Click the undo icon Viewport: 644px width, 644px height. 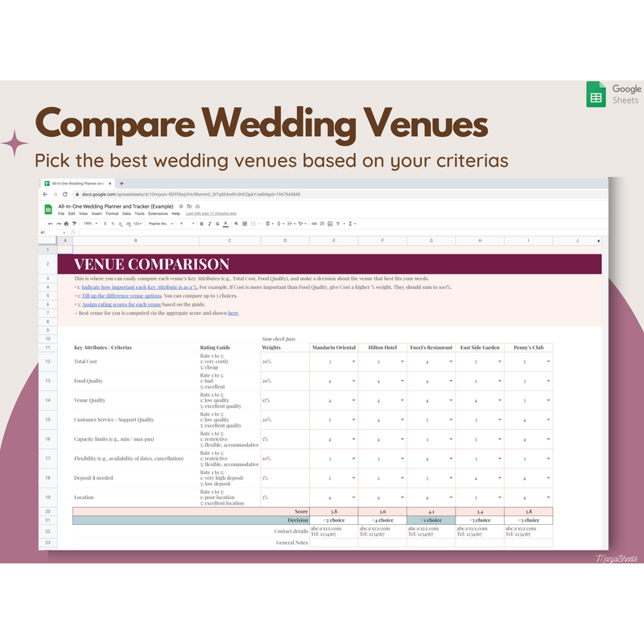pyautogui.click(x=50, y=223)
